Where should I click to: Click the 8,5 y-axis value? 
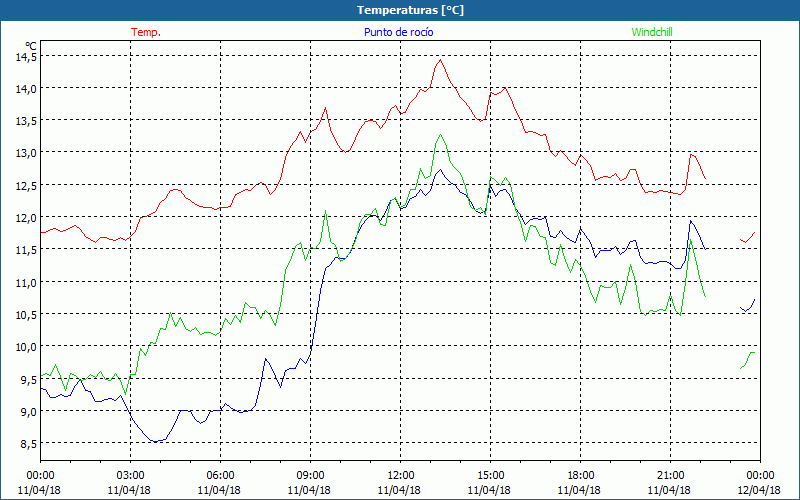(x=28, y=444)
